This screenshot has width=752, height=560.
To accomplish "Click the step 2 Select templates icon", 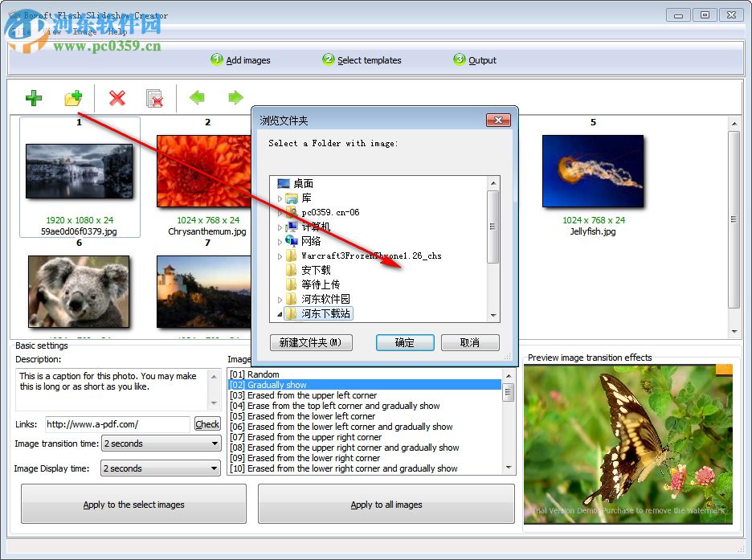I will point(328,59).
